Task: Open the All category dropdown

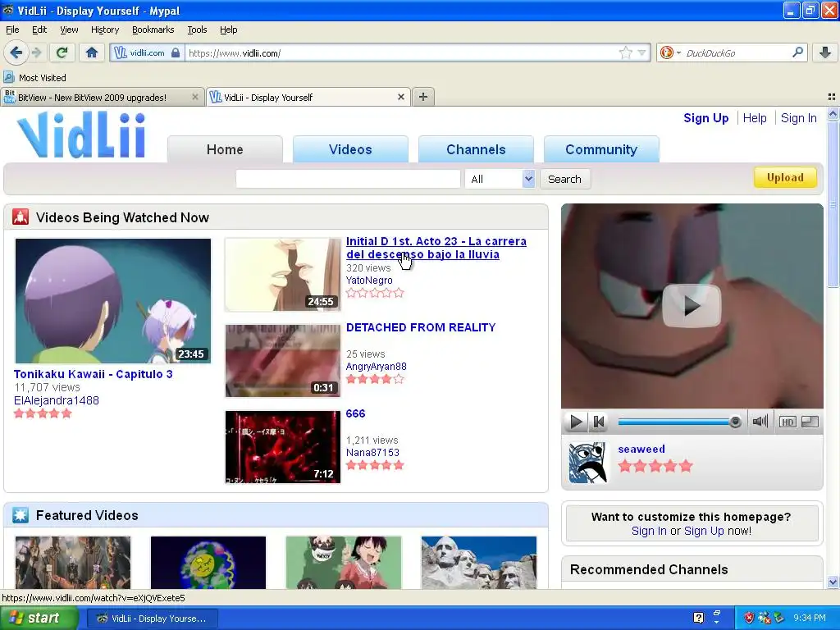Action: [x=500, y=179]
